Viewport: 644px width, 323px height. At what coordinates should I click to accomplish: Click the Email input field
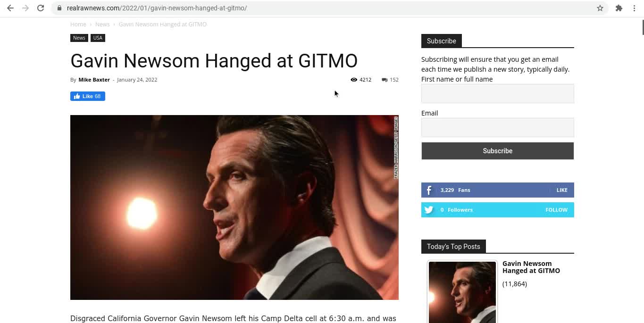tap(498, 127)
